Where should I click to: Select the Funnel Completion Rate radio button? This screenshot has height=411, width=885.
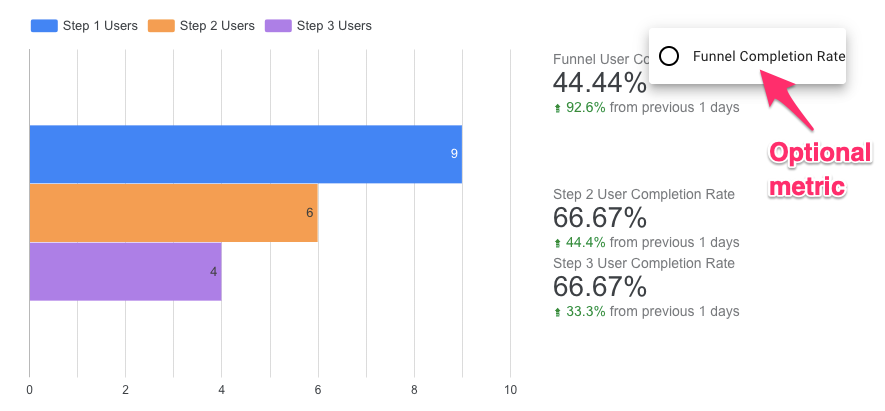pos(670,56)
